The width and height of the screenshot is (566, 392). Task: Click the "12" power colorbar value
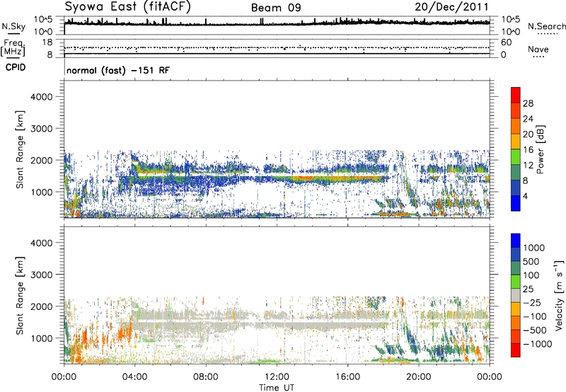pyautogui.click(x=528, y=166)
